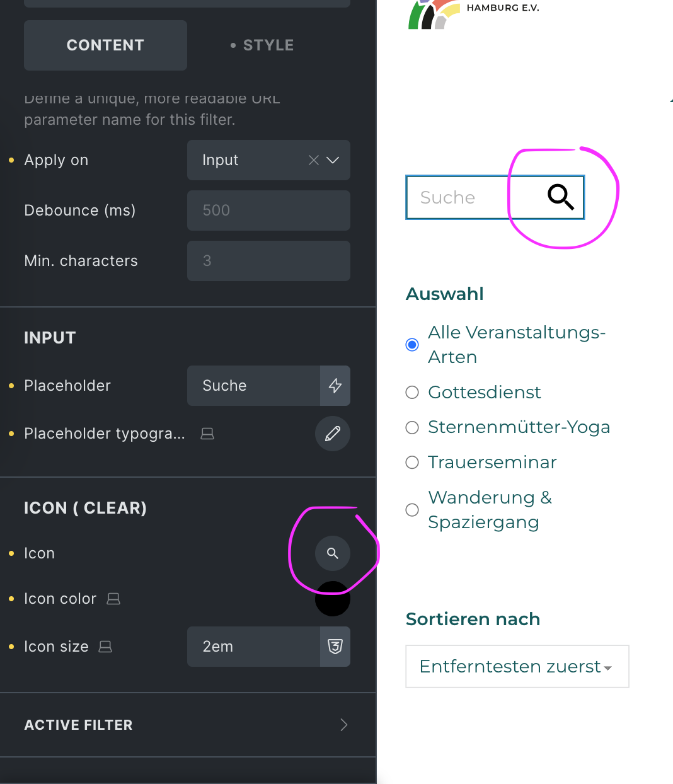Switch to the Content tab
This screenshot has height=784, width=673.
coord(105,45)
